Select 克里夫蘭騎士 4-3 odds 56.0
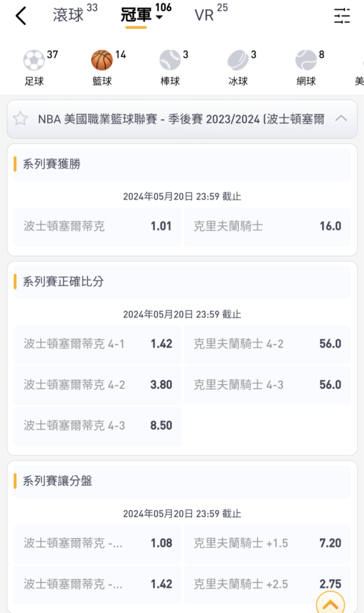 267,385
